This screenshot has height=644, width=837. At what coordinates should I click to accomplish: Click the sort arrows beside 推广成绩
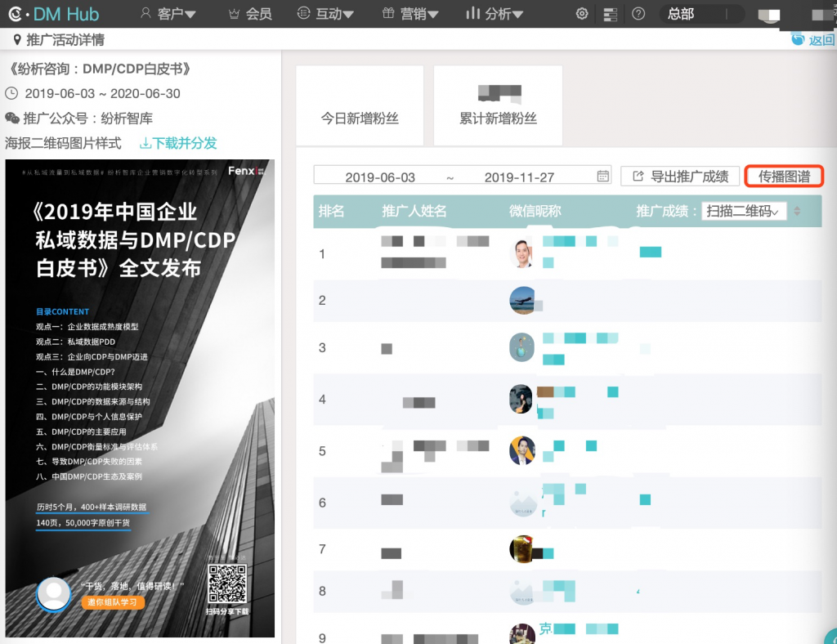click(797, 211)
